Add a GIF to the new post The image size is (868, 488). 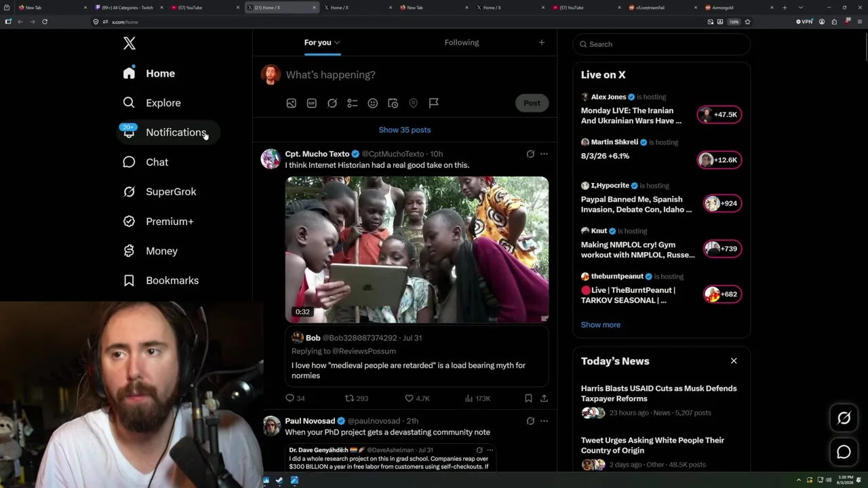(311, 103)
